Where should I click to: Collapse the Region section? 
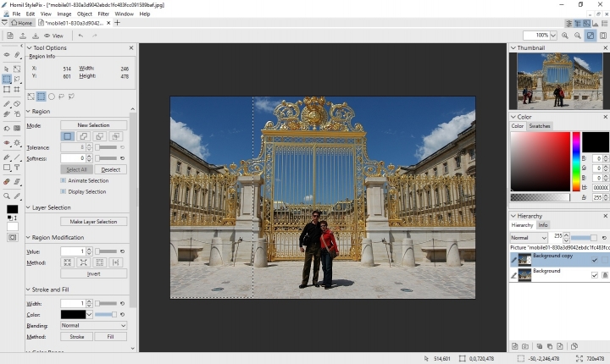point(28,111)
